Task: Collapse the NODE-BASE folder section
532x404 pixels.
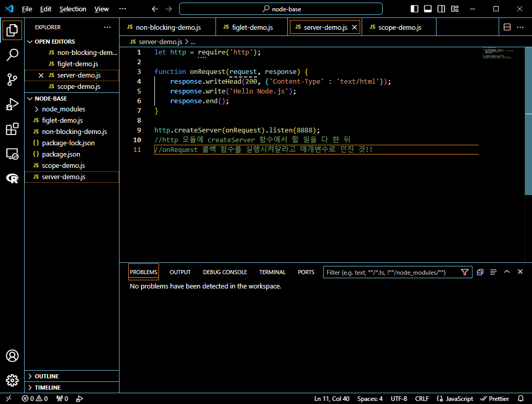Action: click(30, 99)
